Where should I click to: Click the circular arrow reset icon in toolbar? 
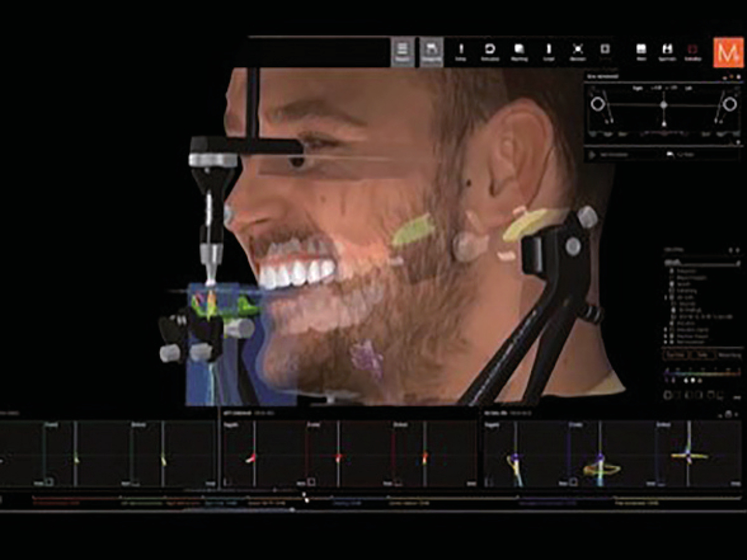(x=489, y=49)
